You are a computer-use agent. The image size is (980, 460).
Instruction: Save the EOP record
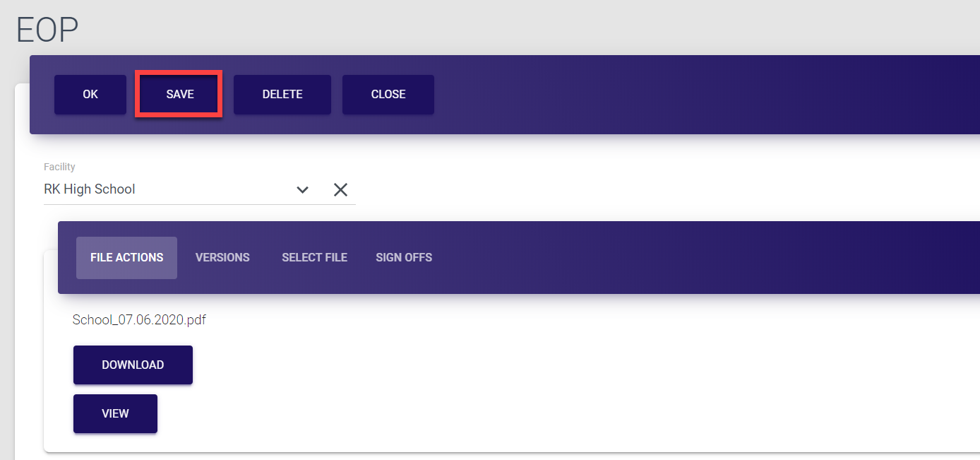pos(179,94)
